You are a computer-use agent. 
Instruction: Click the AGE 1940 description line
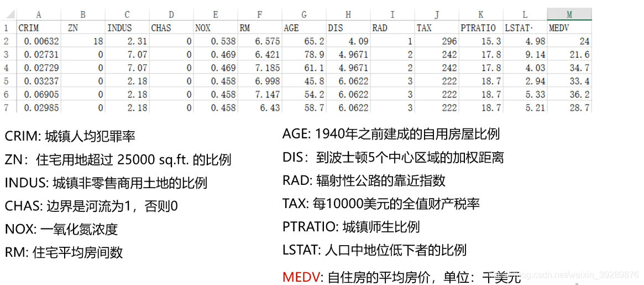point(391,134)
